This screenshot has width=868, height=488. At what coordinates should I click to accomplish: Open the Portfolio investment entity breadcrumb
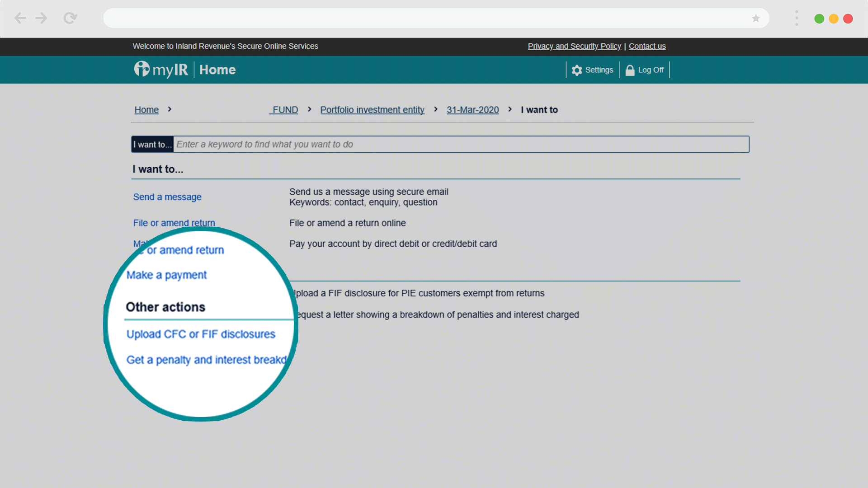(x=372, y=110)
